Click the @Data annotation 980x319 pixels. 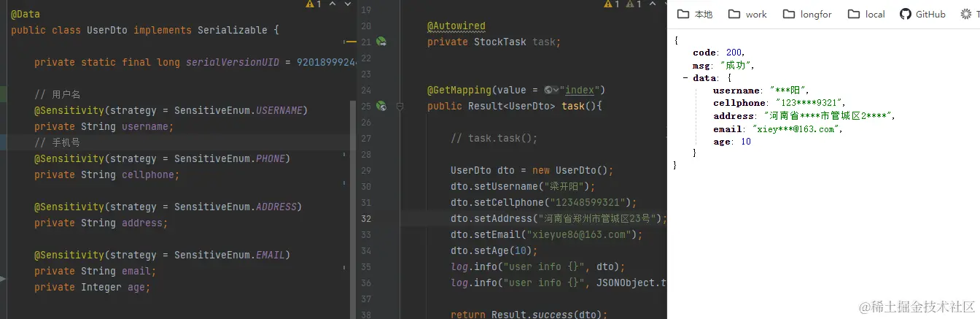(x=26, y=14)
